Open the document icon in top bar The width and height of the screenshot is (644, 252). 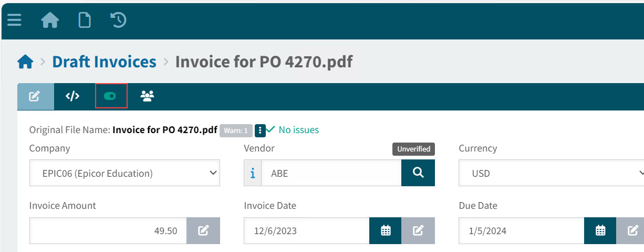pyautogui.click(x=84, y=21)
